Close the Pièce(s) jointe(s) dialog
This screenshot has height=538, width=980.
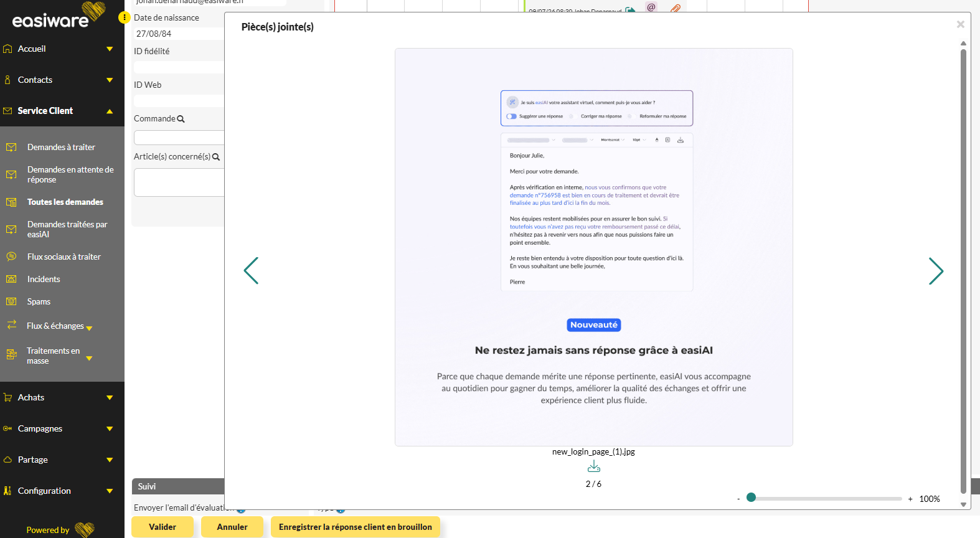[960, 24]
